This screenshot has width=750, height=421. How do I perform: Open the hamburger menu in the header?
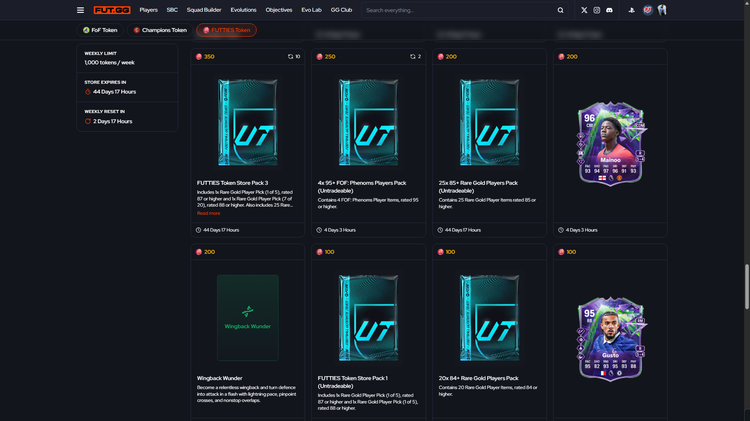coord(80,10)
